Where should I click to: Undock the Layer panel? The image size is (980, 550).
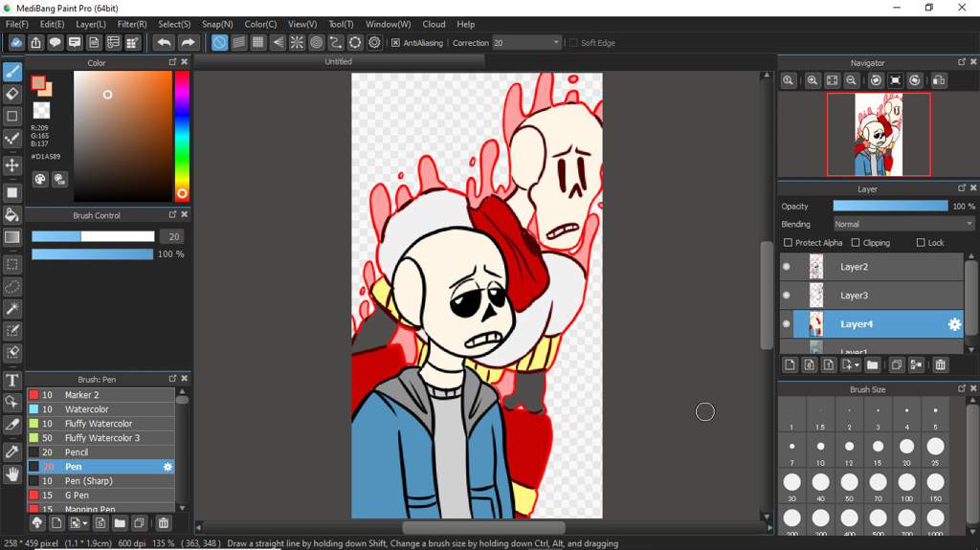961,188
